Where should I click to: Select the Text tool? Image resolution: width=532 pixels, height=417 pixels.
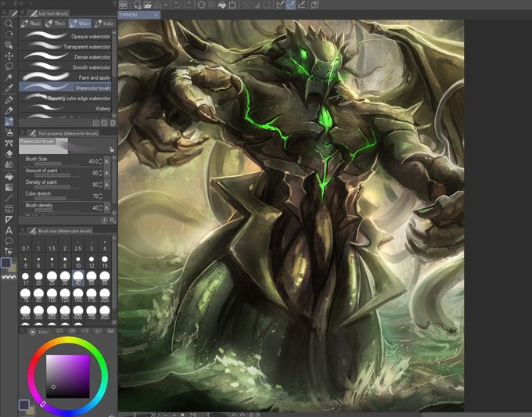[x=9, y=231]
